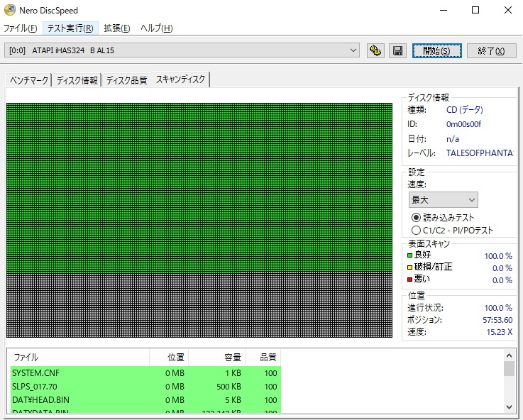Click the file list scroll up arrow
This screenshot has height=420, width=523.
(x=509, y=355)
